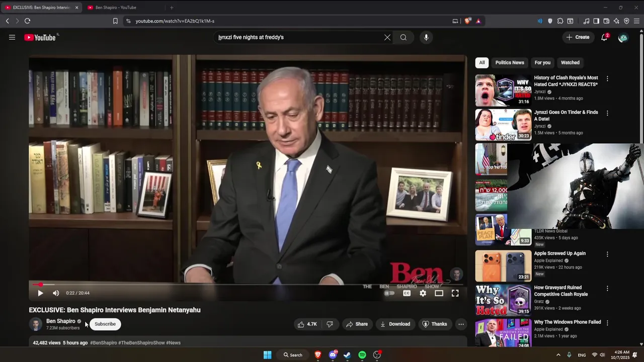Open Apple Screwed Up Again thumbnail
644x362 pixels.
pyautogui.click(x=503, y=266)
